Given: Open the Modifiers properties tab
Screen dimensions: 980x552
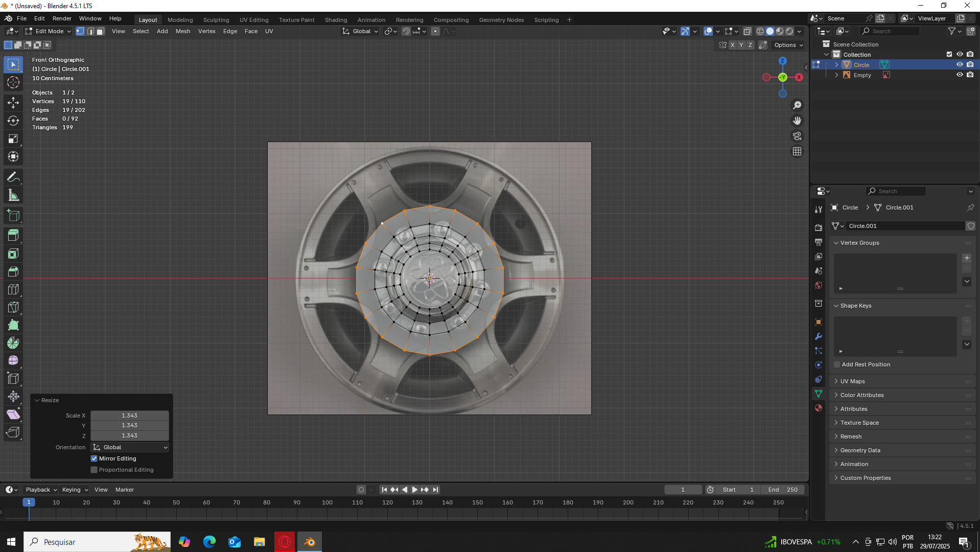Looking at the screenshot, I should pos(819,336).
